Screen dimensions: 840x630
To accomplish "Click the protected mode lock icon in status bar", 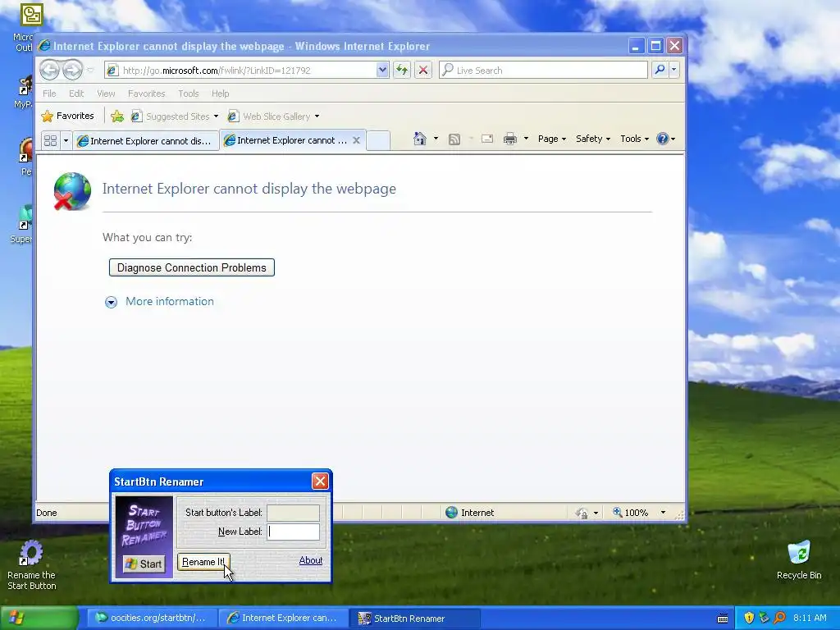I will pos(582,514).
